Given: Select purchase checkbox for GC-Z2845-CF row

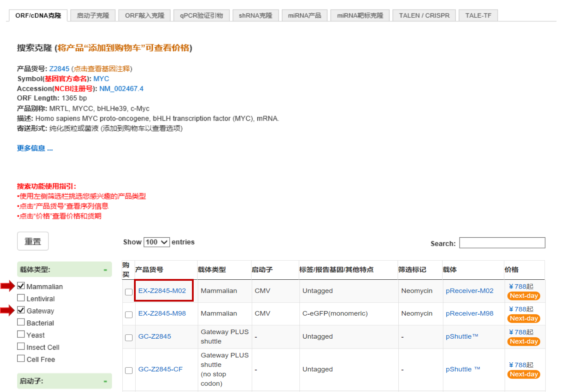Looking at the screenshot, I should [x=129, y=370].
